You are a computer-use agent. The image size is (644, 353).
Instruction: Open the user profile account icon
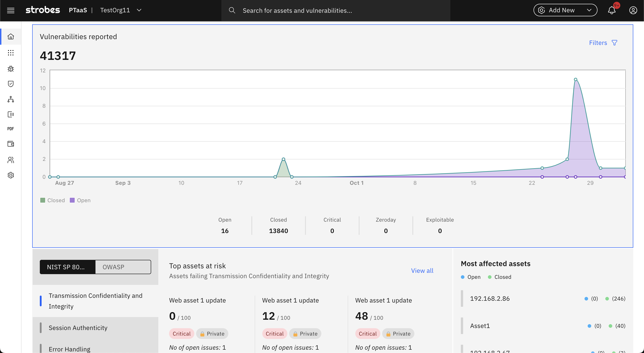pyautogui.click(x=633, y=10)
